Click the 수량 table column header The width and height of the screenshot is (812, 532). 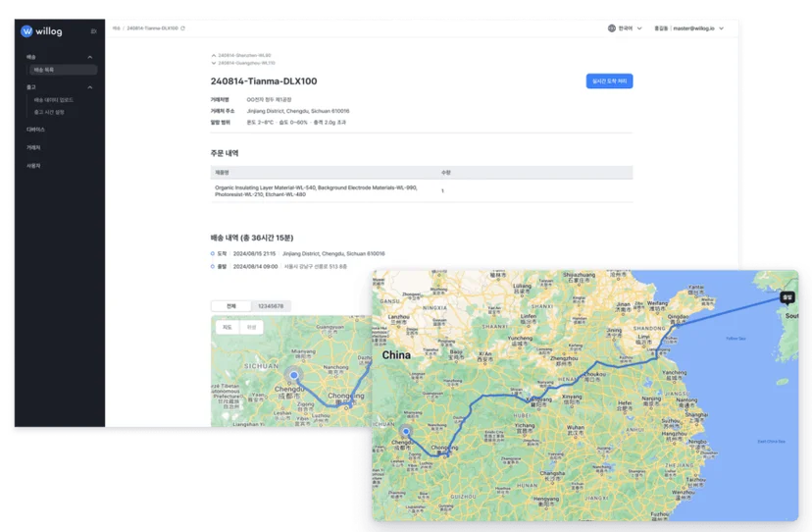(x=446, y=172)
